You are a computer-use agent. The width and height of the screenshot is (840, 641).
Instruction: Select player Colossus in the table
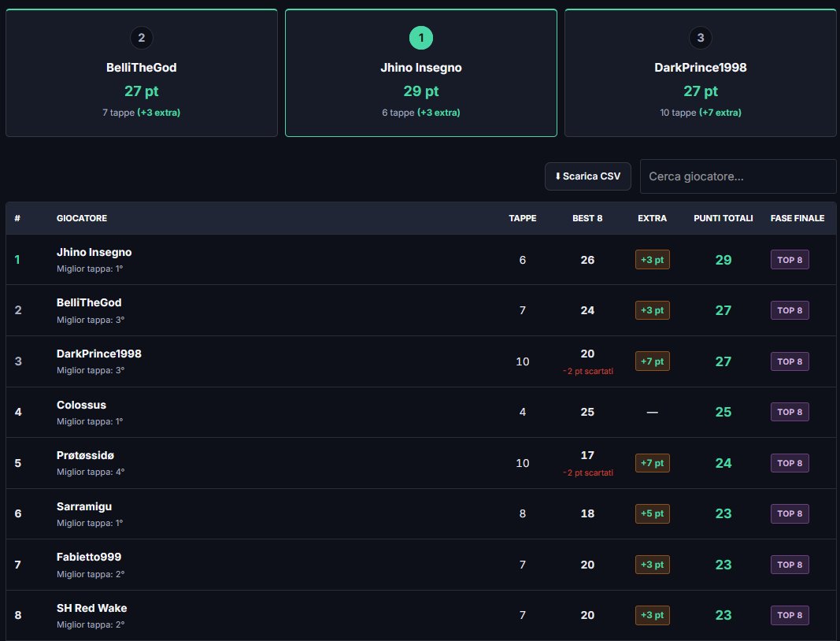coord(81,406)
